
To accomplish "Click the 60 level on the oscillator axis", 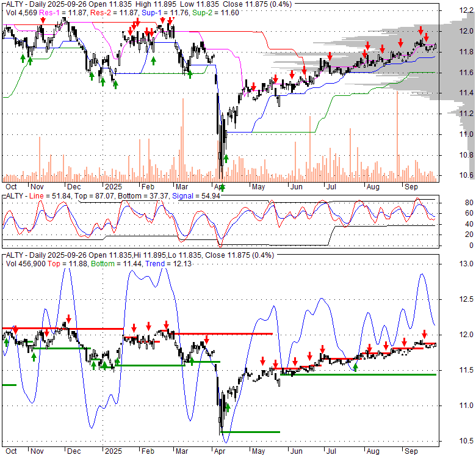I will click(469, 213).
